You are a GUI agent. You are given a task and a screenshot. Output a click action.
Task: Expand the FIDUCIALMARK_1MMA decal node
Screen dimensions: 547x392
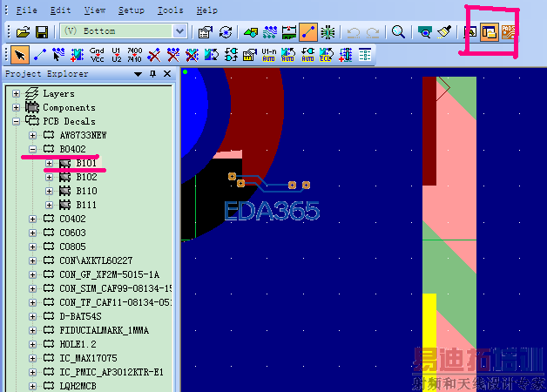point(32,331)
